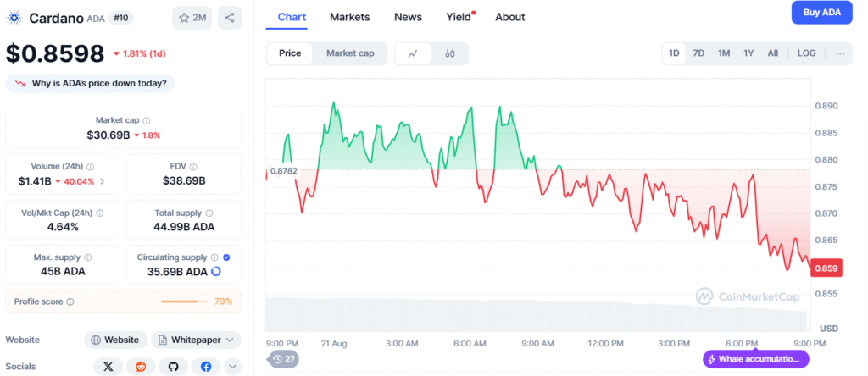Image resolution: width=868 pixels, height=376 pixels.
Task: Open the Website link button
Action: coord(115,340)
